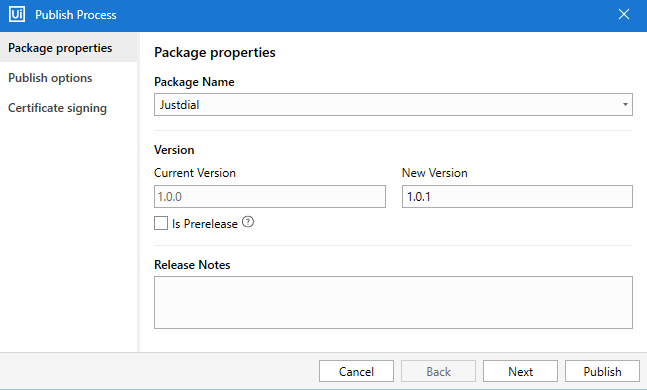Expand the Package Name dropdown arrow
The width and height of the screenshot is (647, 390).
pyautogui.click(x=625, y=104)
